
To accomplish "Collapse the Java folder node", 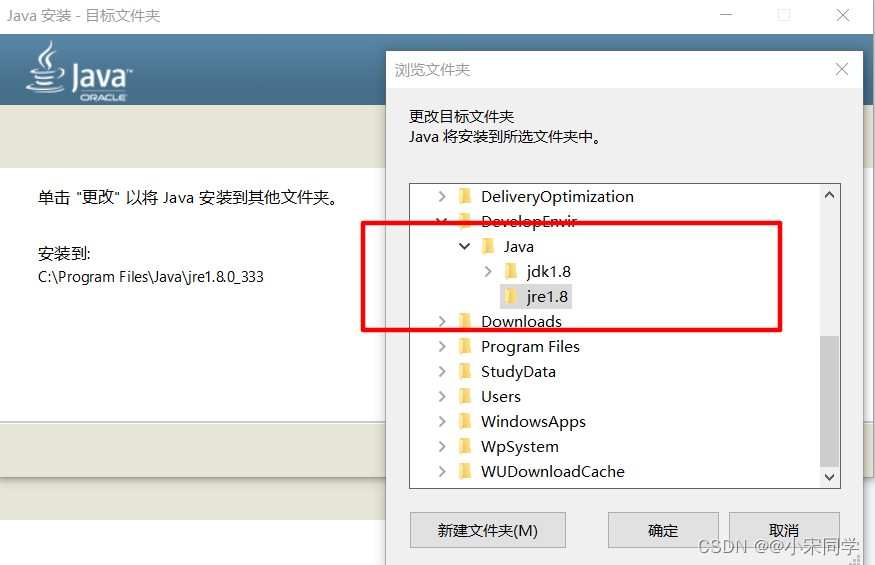I will pos(464,246).
